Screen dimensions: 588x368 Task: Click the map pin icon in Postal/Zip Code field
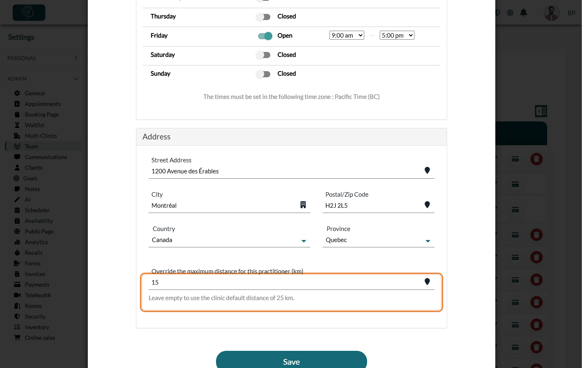click(x=427, y=205)
